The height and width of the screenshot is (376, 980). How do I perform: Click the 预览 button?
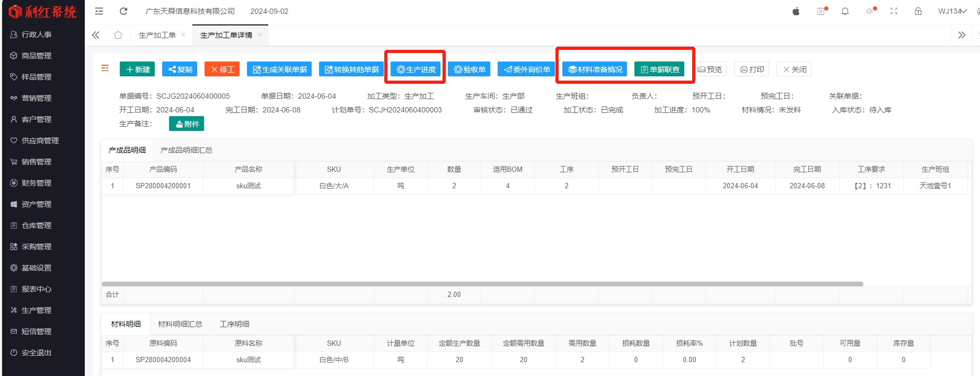click(x=710, y=69)
